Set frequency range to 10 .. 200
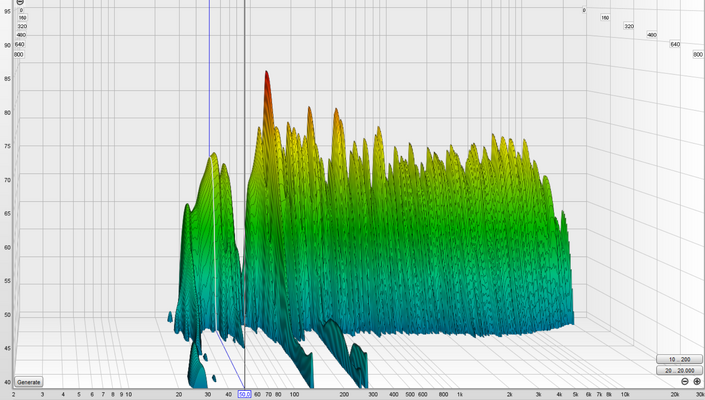 [x=679, y=360]
